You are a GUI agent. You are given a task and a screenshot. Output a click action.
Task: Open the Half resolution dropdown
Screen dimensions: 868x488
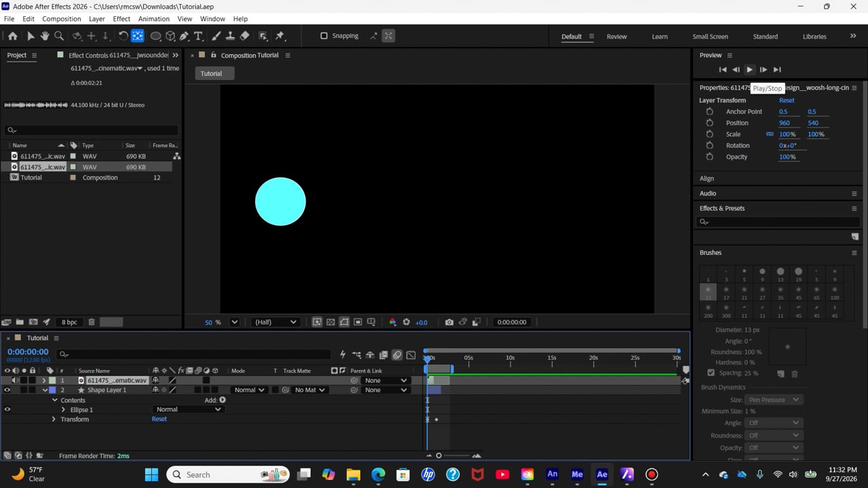point(275,322)
